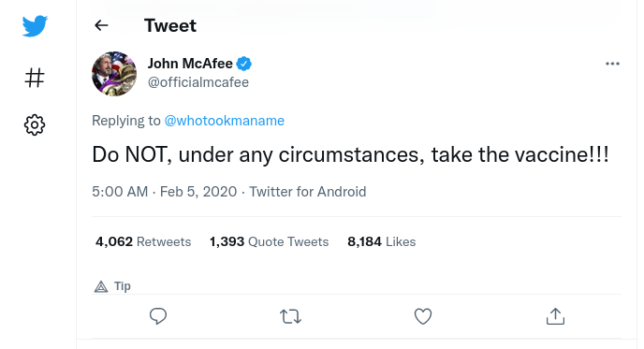Screen dimensions: 644x349
Task: Open the Settings gear icon
Action: pyautogui.click(x=35, y=124)
